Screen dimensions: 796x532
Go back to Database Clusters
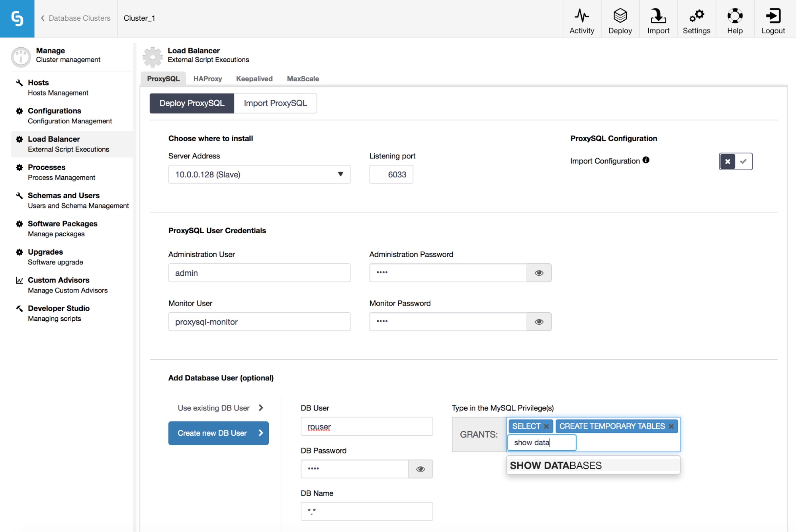pyautogui.click(x=76, y=18)
